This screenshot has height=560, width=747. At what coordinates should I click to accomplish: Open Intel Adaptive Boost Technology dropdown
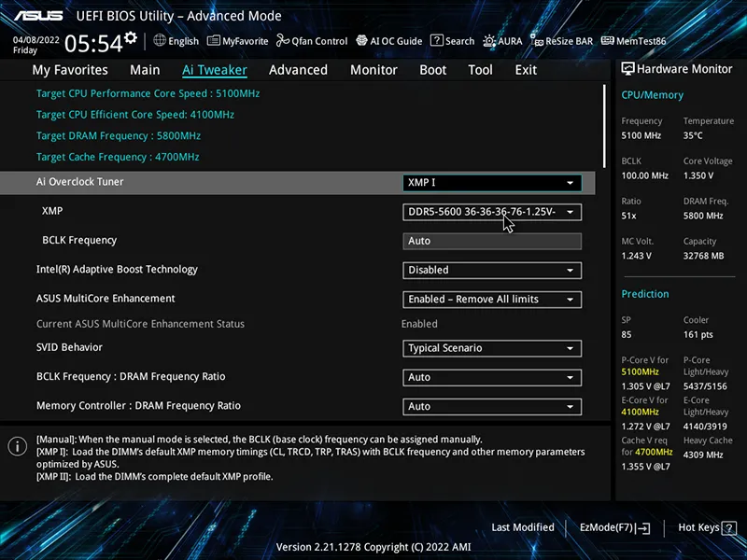(492, 271)
